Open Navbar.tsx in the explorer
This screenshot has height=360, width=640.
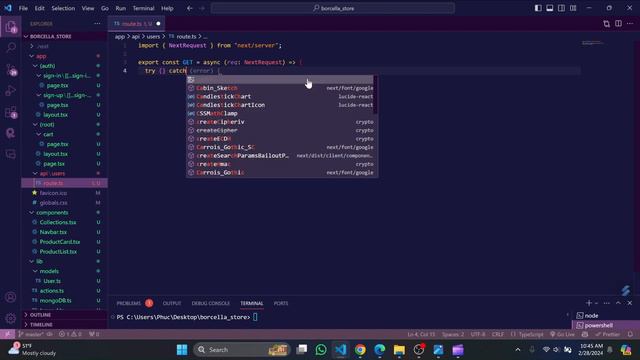53,232
